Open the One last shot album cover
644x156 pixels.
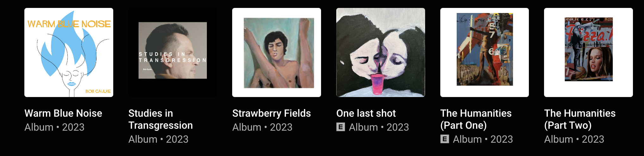(x=381, y=52)
